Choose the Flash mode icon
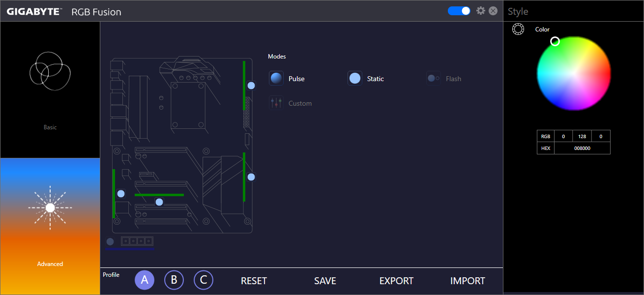The height and width of the screenshot is (295, 644). 433,79
